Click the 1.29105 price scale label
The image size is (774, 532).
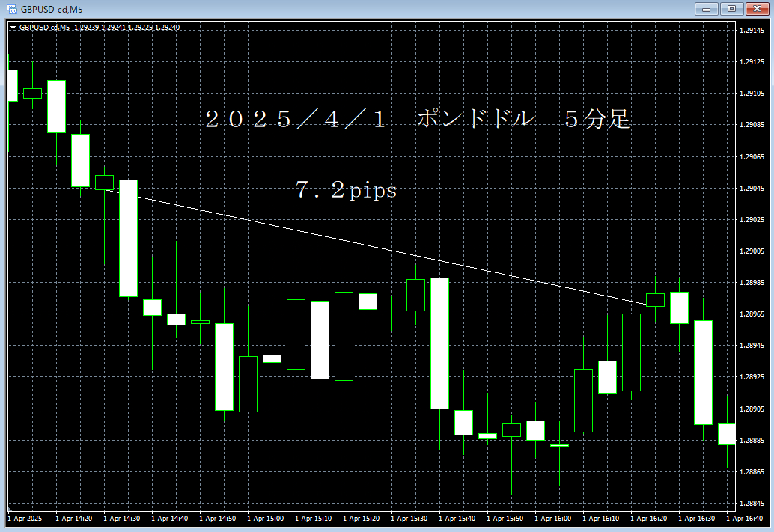tap(752, 94)
